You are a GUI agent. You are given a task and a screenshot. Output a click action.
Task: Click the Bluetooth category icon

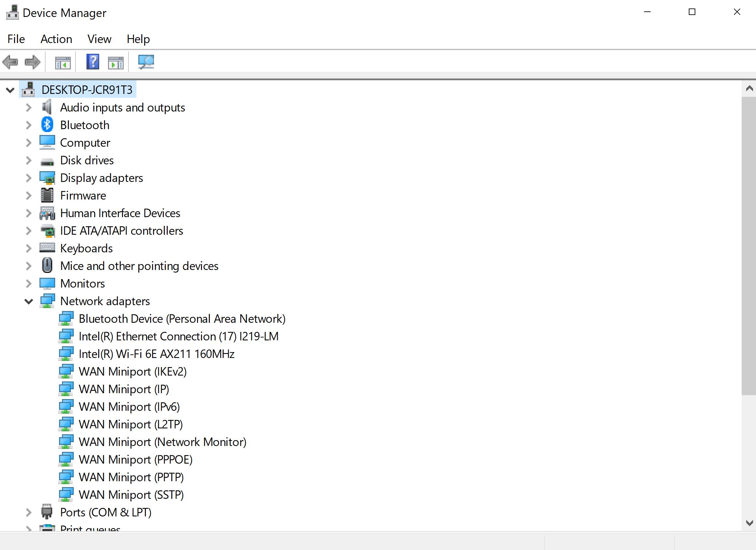(x=47, y=125)
